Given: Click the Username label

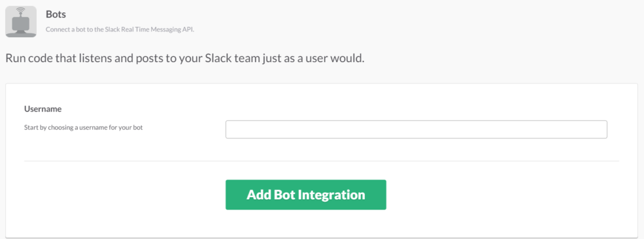Looking at the screenshot, I should [42, 109].
